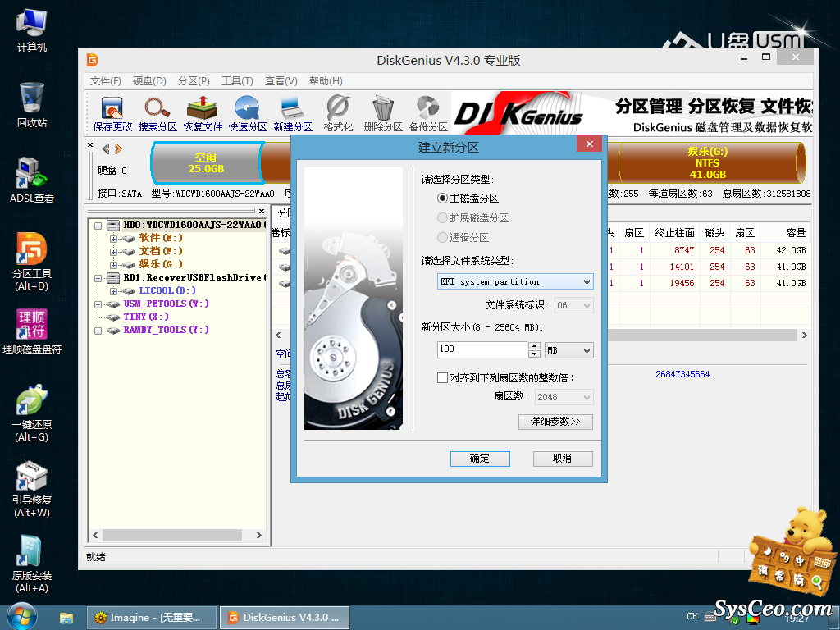Select TINY(X:) in the disk tree
The image size is (840, 630).
146,317
